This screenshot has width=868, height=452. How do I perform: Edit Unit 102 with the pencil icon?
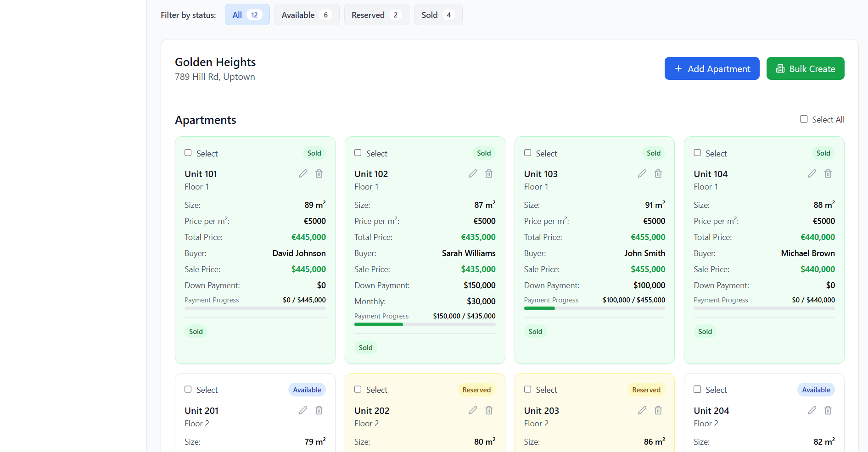473,173
